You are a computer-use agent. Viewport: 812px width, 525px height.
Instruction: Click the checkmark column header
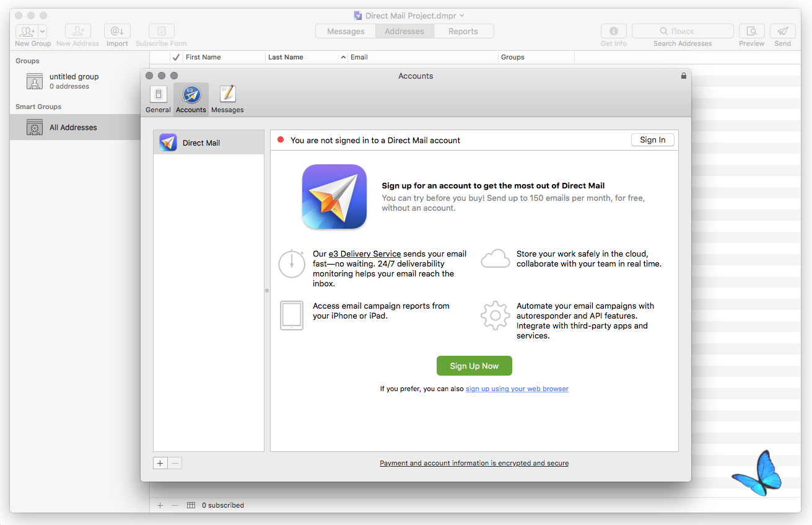[x=177, y=57]
